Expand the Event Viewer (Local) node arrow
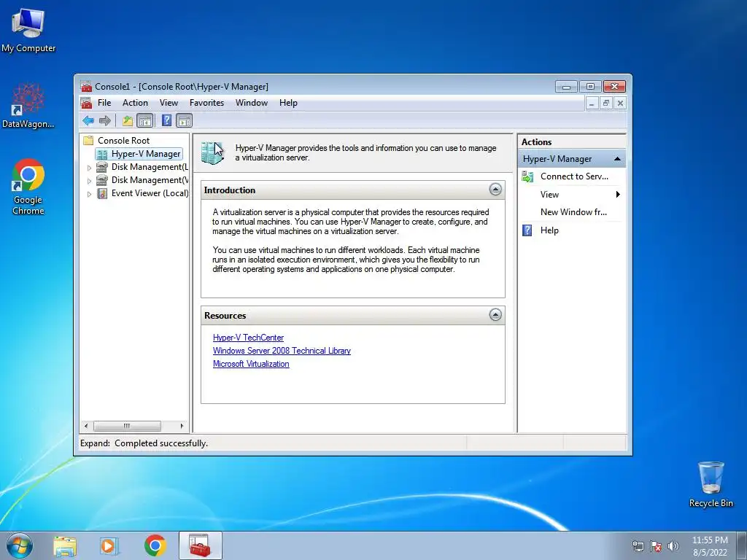Image resolution: width=747 pixels, height=560 pixels. coord(89,194)
